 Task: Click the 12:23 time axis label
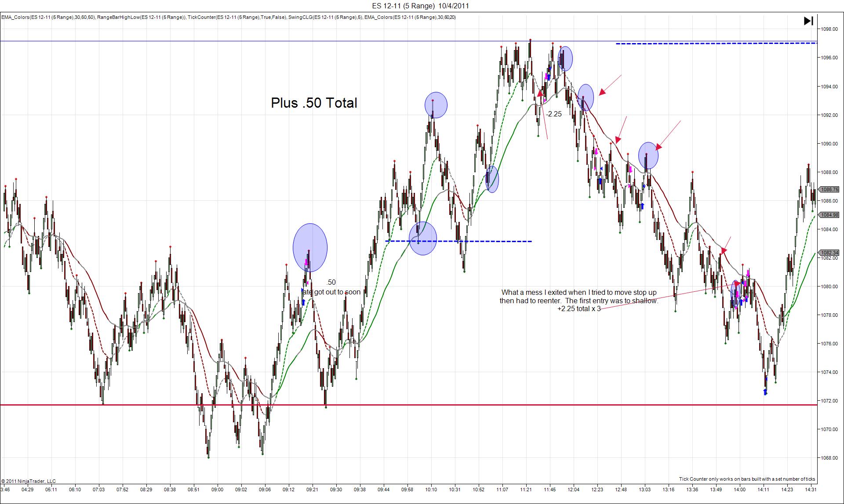[x=597, y=489]
